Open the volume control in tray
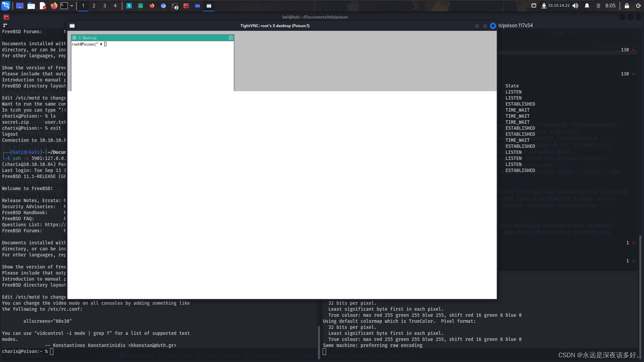 (576, 6)
